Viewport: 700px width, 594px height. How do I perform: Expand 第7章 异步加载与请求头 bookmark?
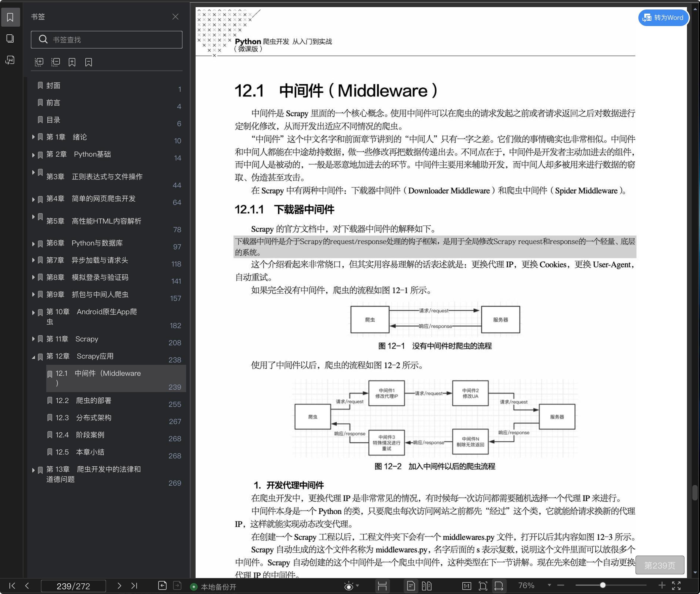pyautogui.click(x=33, y=260)
